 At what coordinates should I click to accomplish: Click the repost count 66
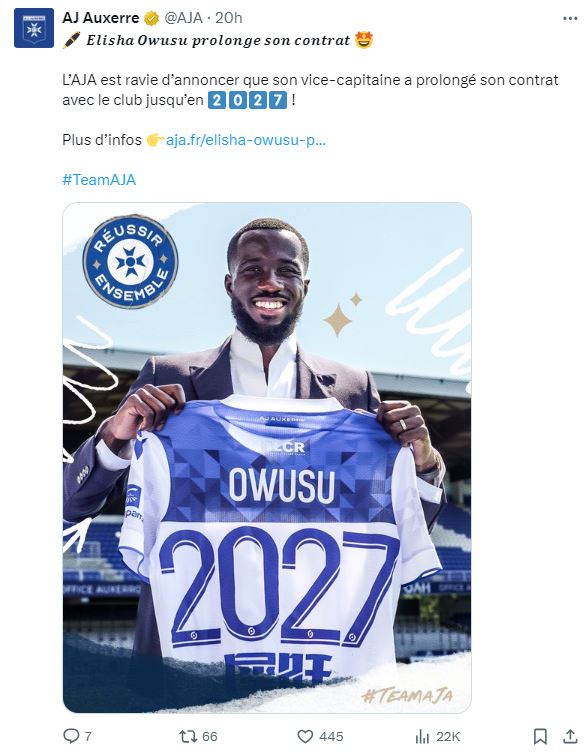[x=209, y=736]
